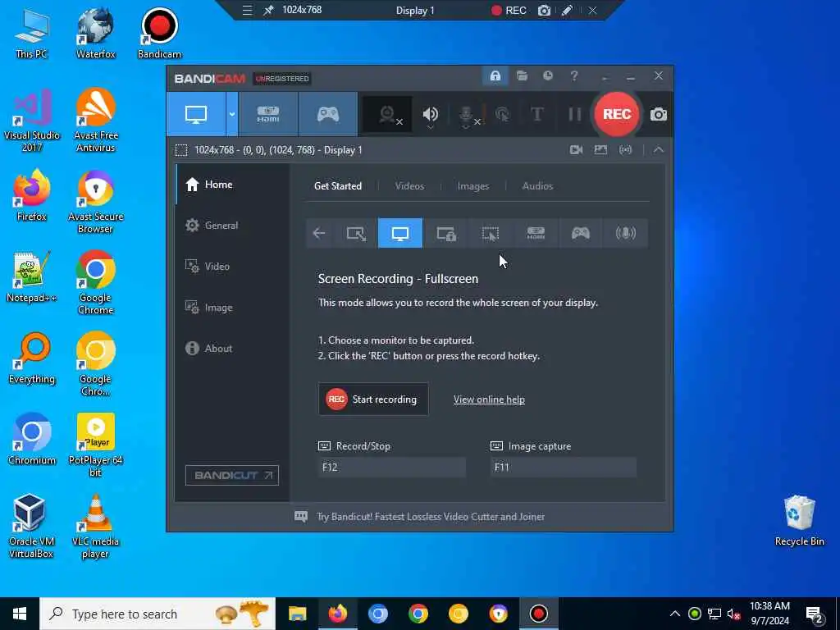
Task: Toggle speaker sound recording
Action: point(430,114)
